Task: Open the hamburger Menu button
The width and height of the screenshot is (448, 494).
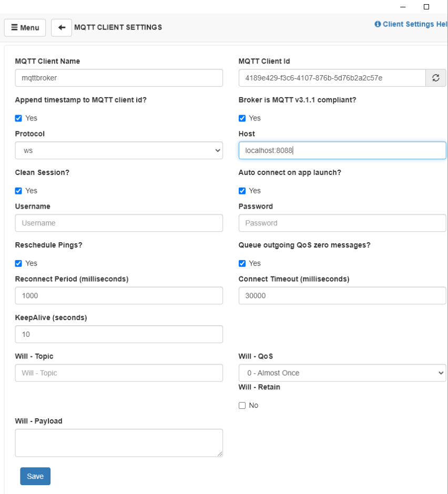Action: point(25,28)
